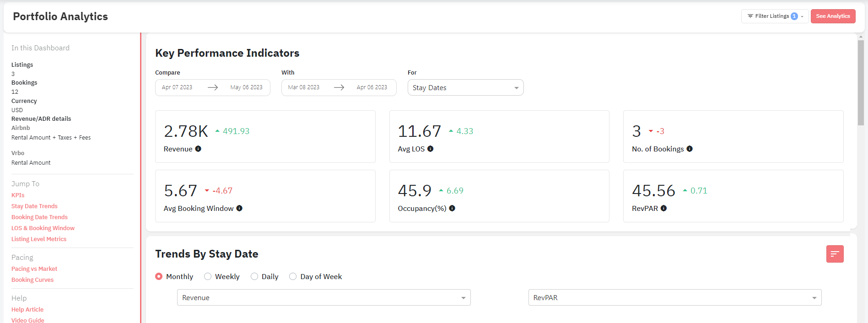Click the red filter icon in Trends section

coord(835,254)
